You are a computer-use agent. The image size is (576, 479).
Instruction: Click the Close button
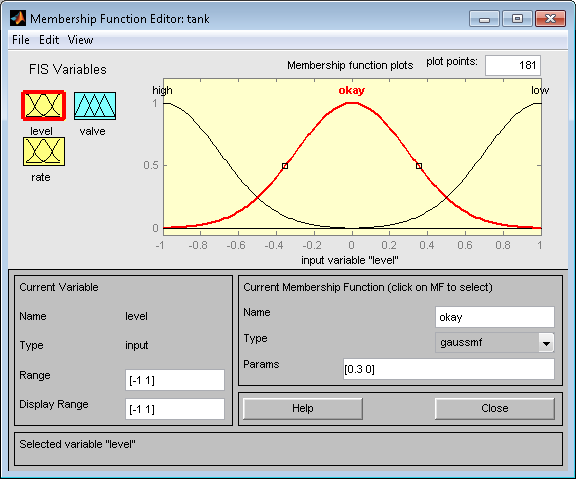[x=494, y=408]
